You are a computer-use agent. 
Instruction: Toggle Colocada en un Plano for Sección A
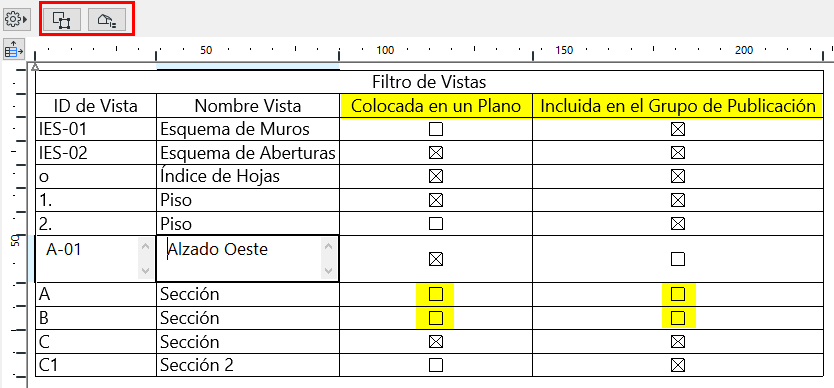[436, 294]
